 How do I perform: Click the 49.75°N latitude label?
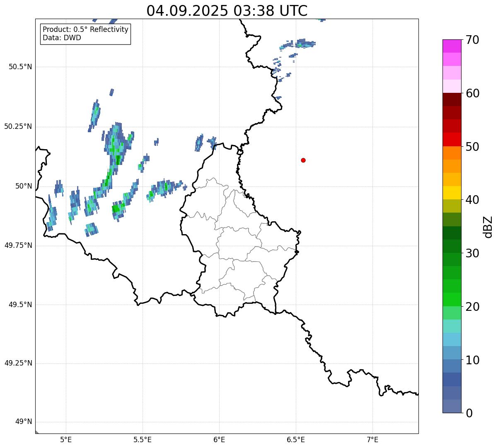(18, 245)
